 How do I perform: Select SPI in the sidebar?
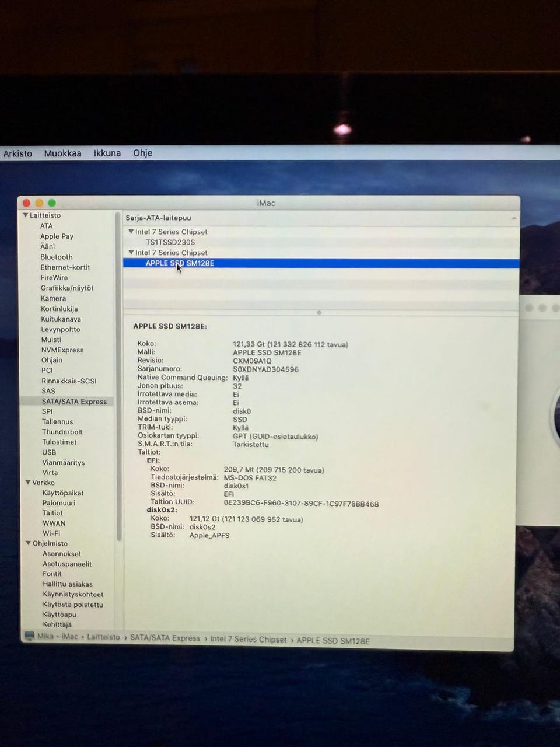[47, 411]
